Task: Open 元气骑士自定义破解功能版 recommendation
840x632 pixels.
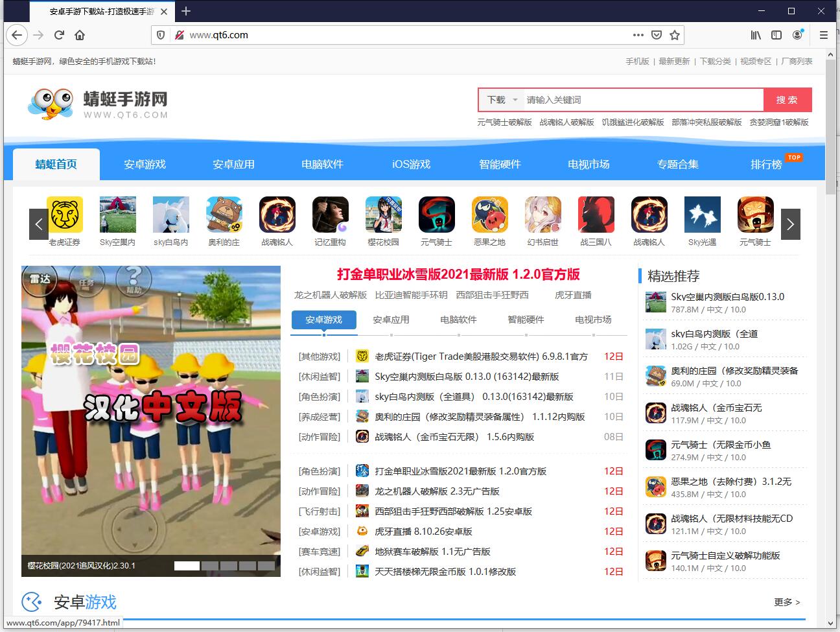Action: (725, 556)
